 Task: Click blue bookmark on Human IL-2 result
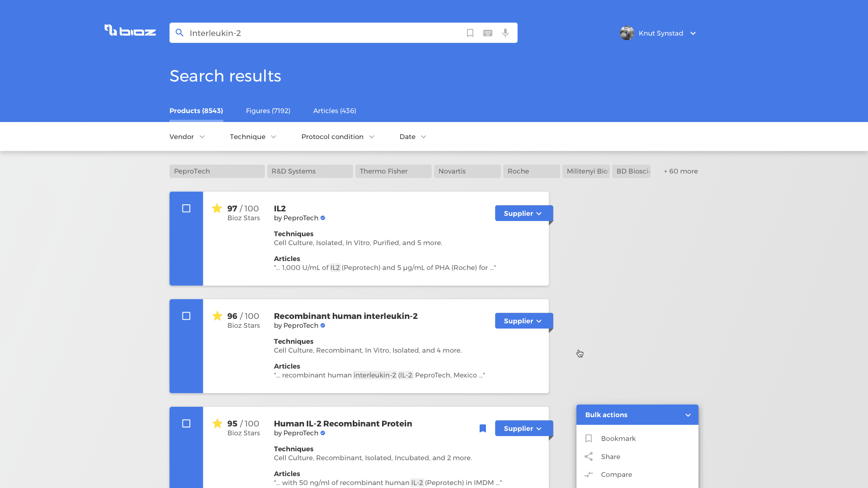pos(483,428)
